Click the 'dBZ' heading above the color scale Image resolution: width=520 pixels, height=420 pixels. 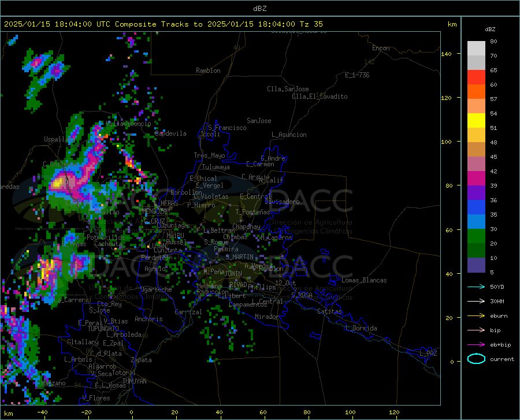[490, 29]
